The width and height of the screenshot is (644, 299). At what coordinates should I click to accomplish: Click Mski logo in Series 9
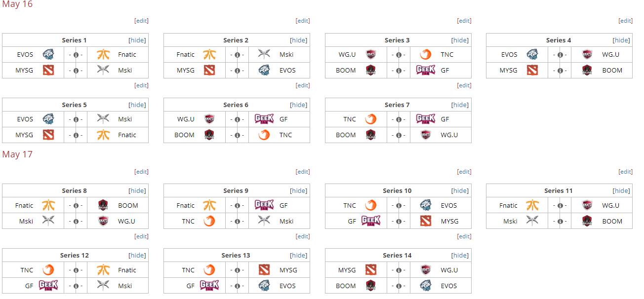click(x=264, y=221)
